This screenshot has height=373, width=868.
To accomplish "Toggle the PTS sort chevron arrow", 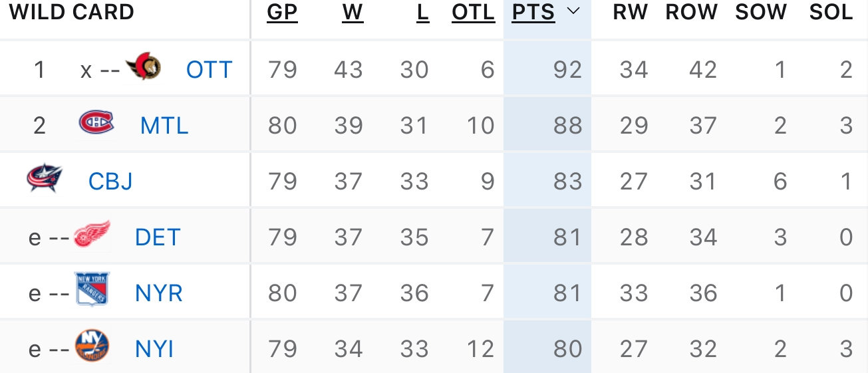I will click(x=573, y=12).
